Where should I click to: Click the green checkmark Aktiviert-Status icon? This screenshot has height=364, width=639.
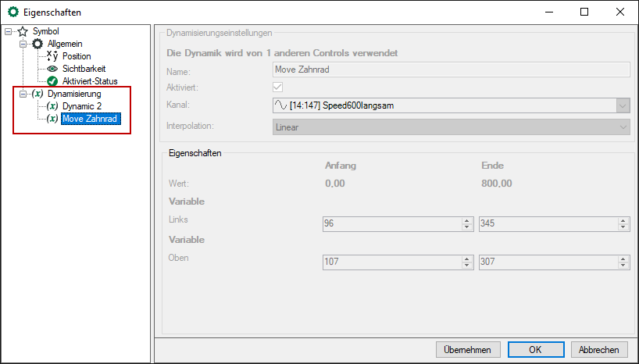point(52,81)
